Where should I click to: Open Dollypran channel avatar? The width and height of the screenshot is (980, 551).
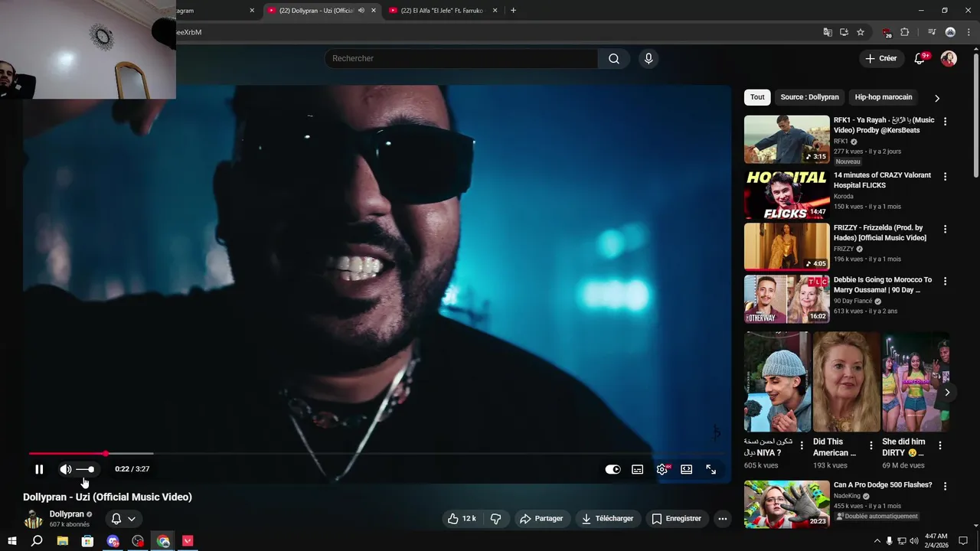coord(34,520)
